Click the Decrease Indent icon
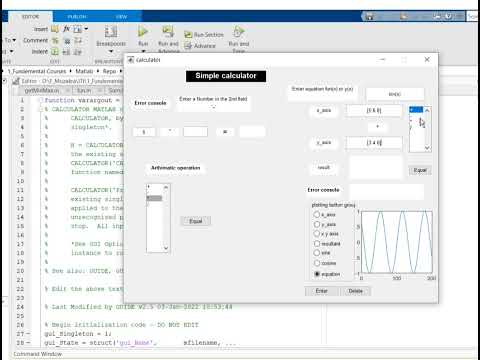This screenshot has width=480, height=360. click(77, 52)
